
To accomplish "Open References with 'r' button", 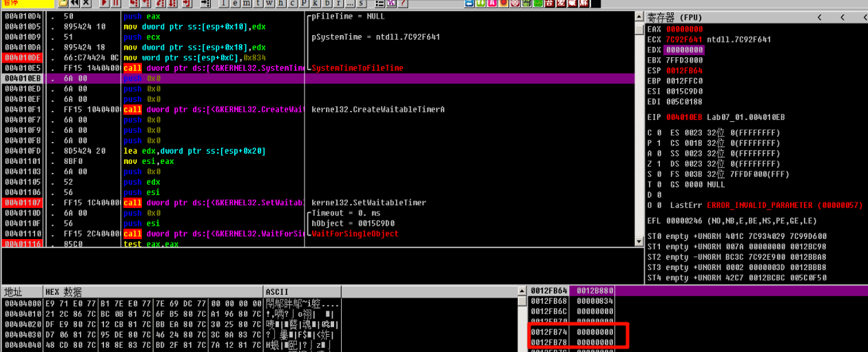I will [338, 3].
